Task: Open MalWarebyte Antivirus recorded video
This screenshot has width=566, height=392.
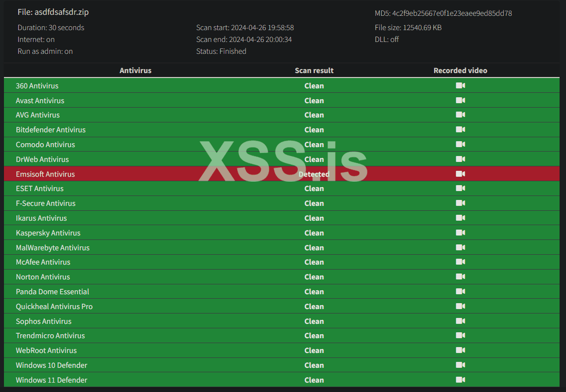Action: [x=460, y=248]
